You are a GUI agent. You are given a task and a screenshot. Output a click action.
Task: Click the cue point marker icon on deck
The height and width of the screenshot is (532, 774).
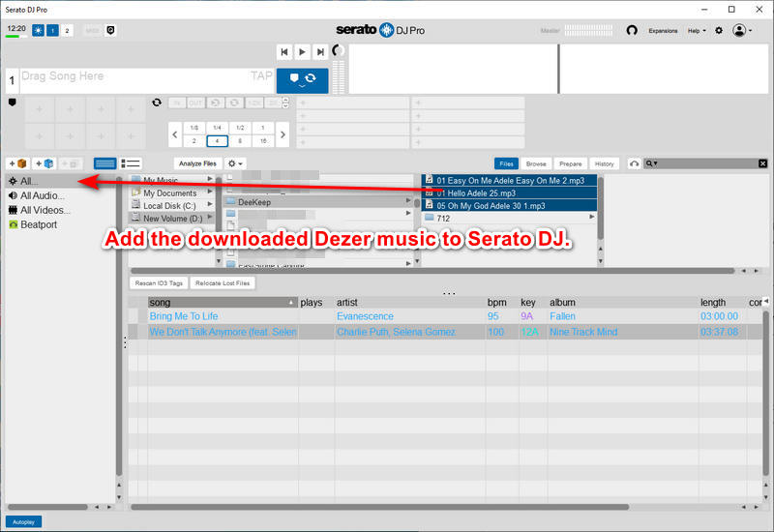pyautogui.click(x=13, y=103)
